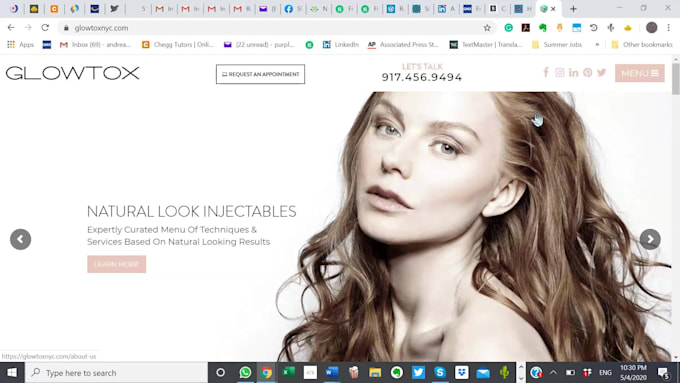Click Request an Appointment button
Image resolution: width=680 pixels, height=383 pixels.
(x=260, y=74)
